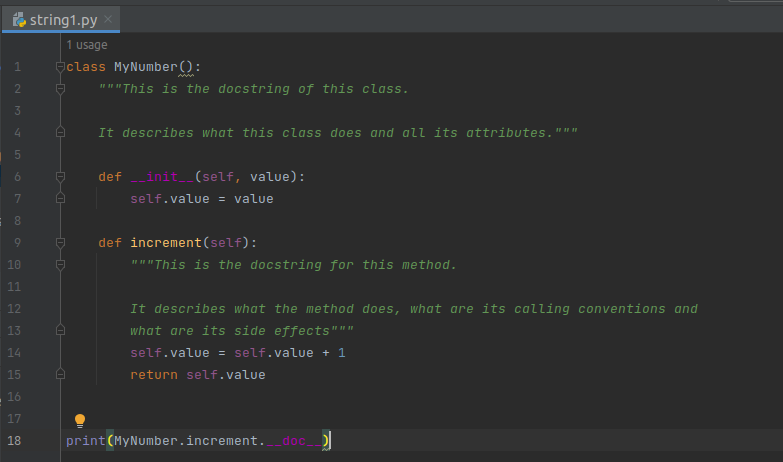Open the 1 usage hint link
This screenshot has width=783, height=462.
coord(87,45)
